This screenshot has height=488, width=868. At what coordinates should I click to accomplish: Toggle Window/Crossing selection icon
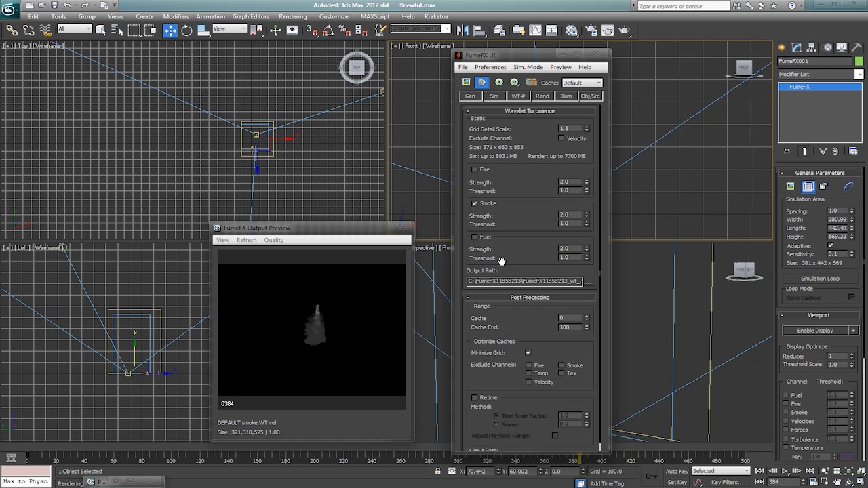151,30
